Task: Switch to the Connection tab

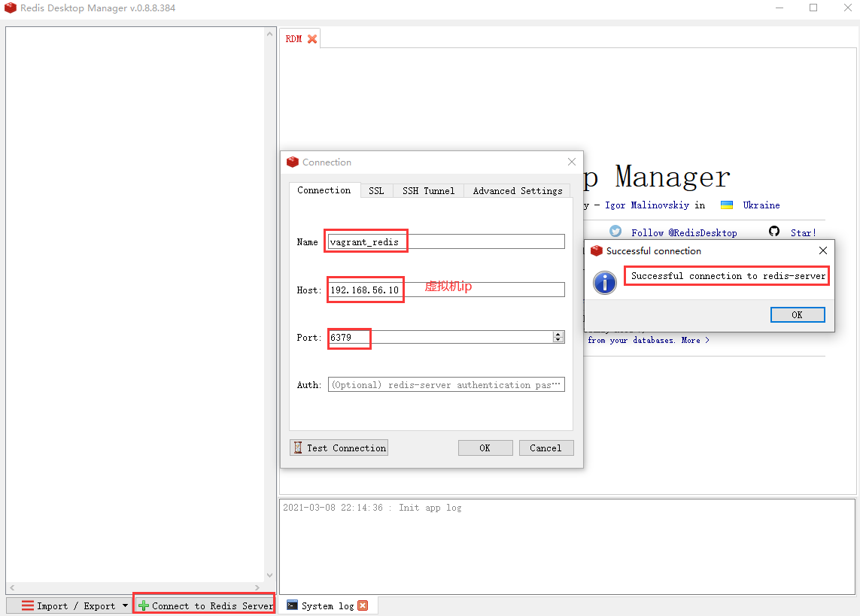Action: (x=324, y=190)
